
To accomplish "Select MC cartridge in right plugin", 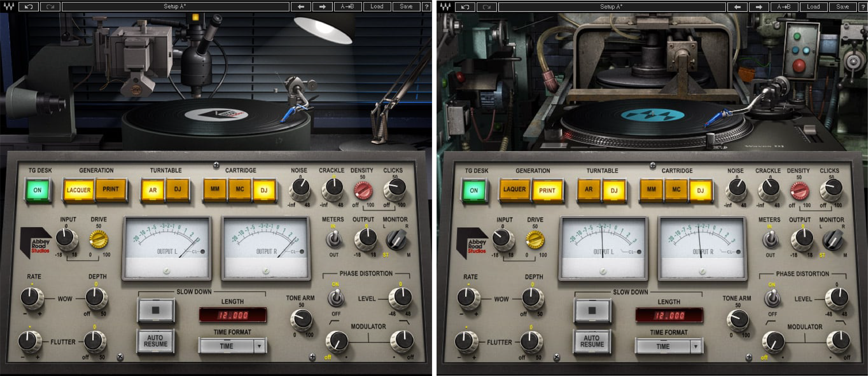I will [676, 190].
